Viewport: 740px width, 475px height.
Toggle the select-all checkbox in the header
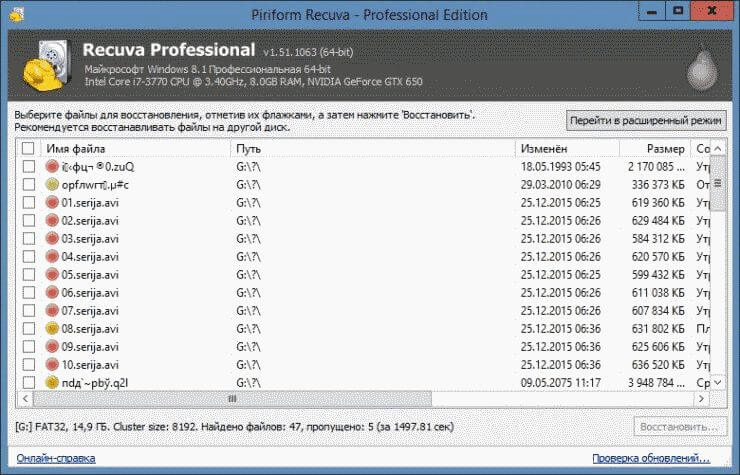pyautogui.click(x=28, y=148)
